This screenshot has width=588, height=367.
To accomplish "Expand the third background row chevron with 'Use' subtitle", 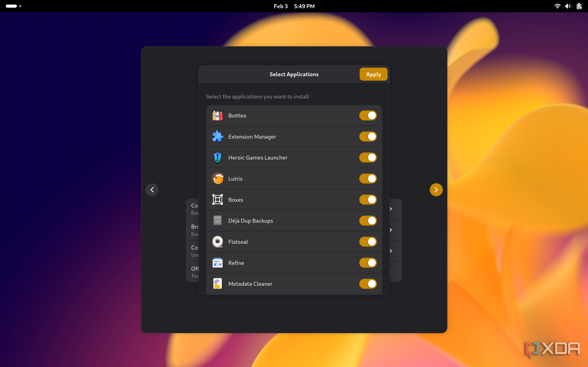I will (391, 251).
